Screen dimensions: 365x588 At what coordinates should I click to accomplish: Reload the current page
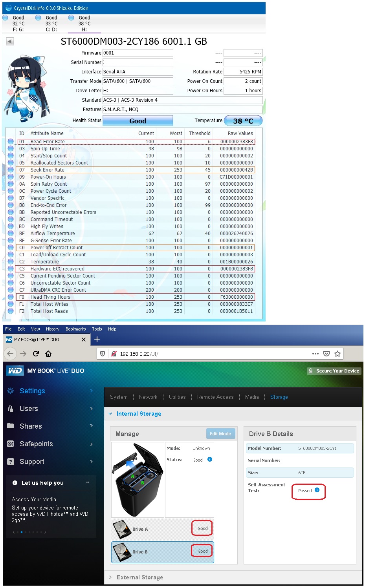tap(36, 354)
